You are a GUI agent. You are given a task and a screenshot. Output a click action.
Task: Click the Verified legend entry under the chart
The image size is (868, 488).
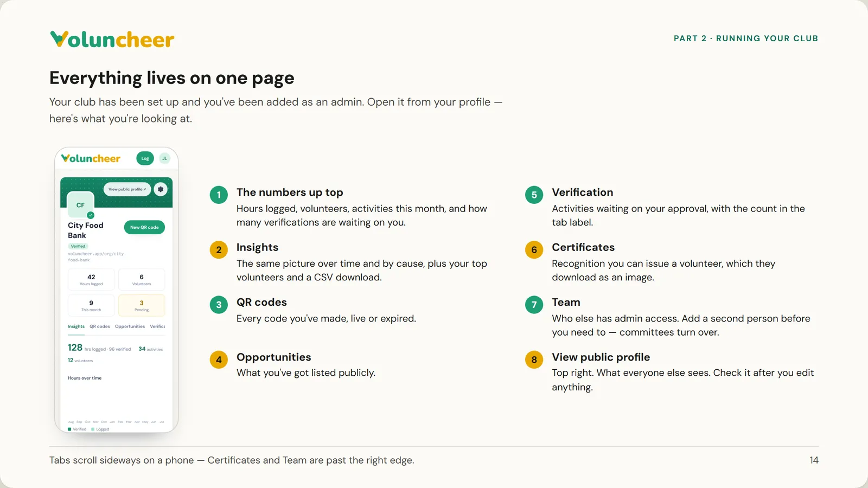pyautogui.click(x=77, y=429)
